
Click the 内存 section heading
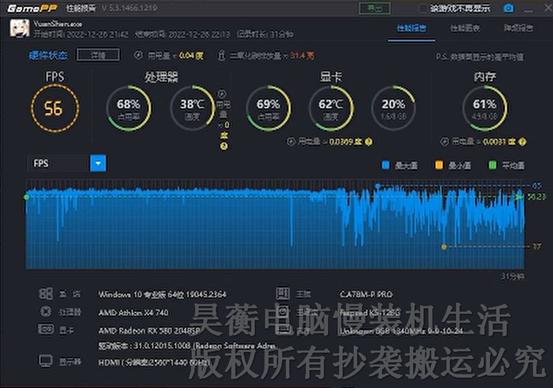pyautogui.click(x=485, y=77)
